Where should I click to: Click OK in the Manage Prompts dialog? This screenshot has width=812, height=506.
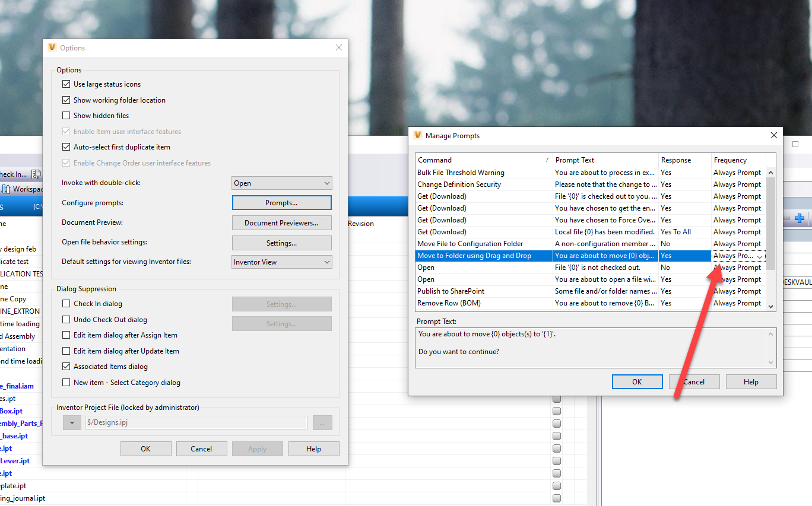pyautogui.click(x=637, y=381)
